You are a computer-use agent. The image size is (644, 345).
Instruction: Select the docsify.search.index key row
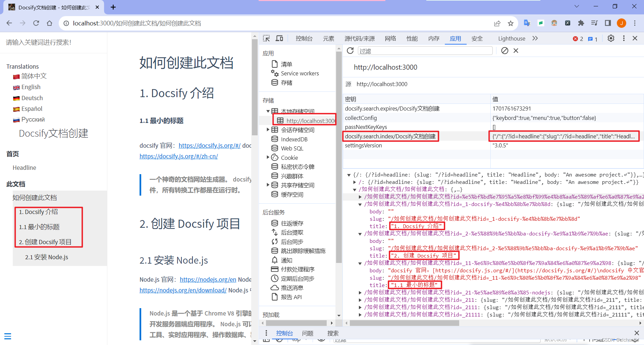(x=493, y=136)
